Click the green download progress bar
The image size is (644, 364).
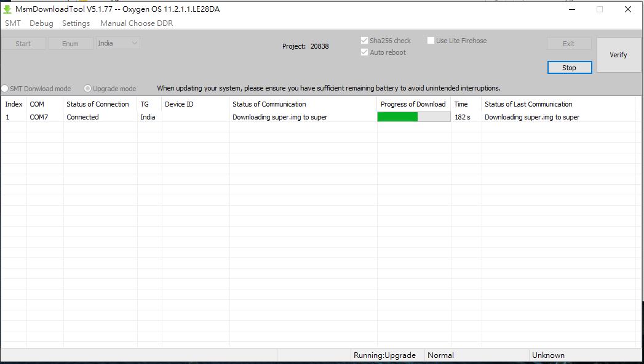pos(414,117)
